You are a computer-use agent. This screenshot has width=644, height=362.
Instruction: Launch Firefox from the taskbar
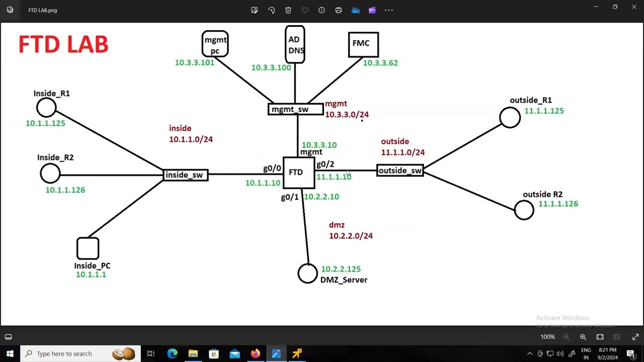pos(255,353)
